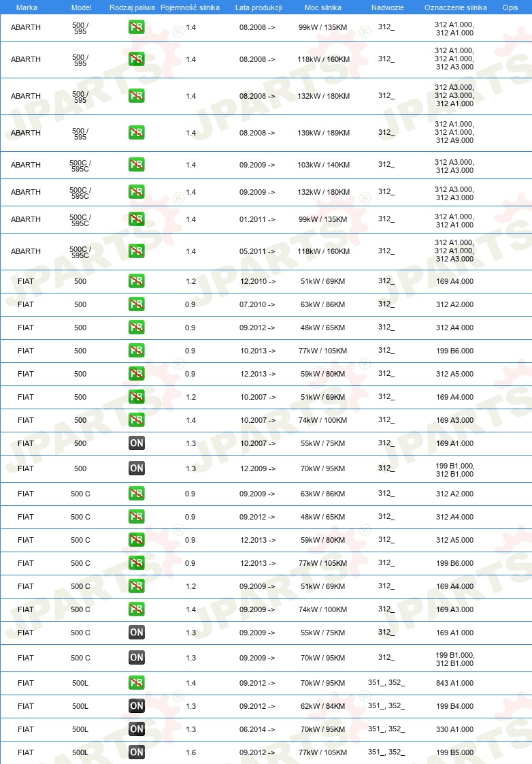Click the 199 B5.000 engine code
532x764 pixels.
click(454, 752)
